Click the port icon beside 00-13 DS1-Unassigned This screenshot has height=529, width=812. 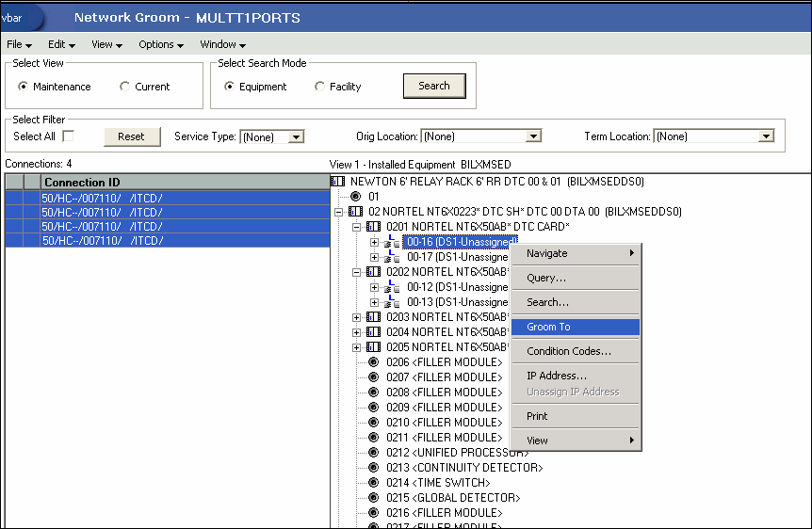[392, 302]
